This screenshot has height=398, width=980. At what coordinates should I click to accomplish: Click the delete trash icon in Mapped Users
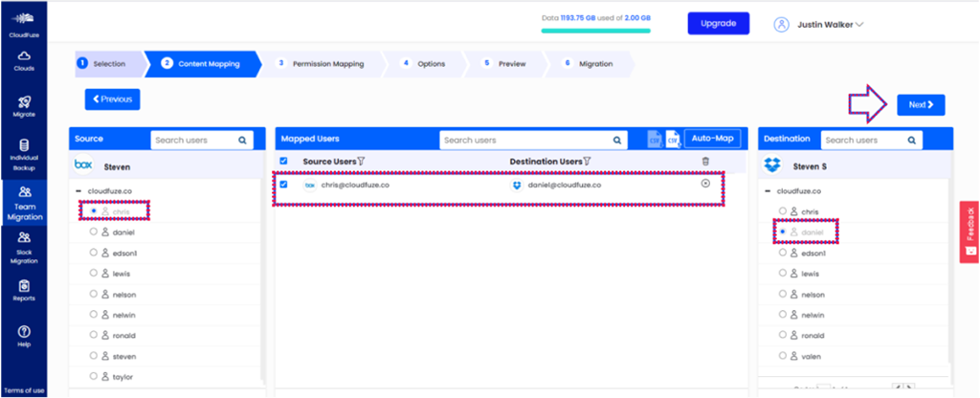706,162
